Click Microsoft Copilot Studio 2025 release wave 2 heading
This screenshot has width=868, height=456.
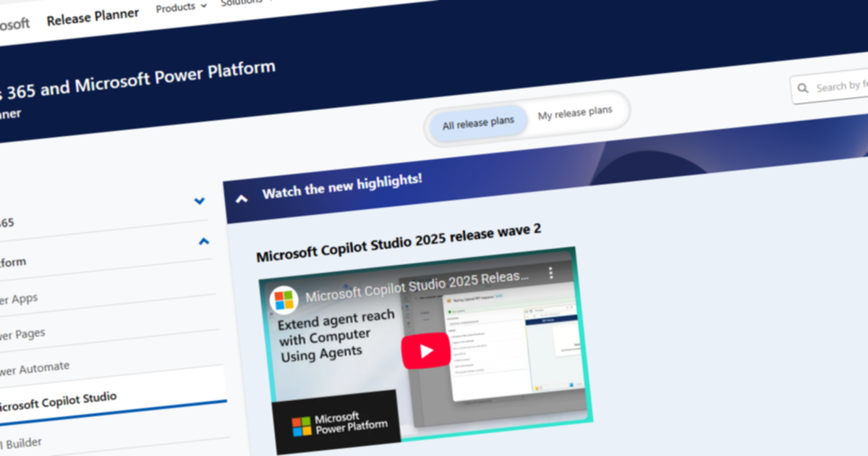(x=399, y=244)
